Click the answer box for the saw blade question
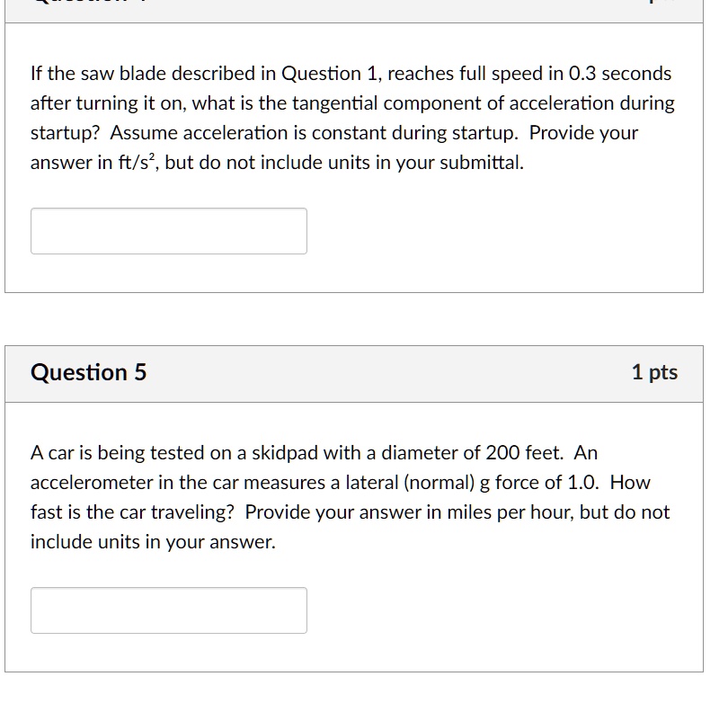 (169, 231)
